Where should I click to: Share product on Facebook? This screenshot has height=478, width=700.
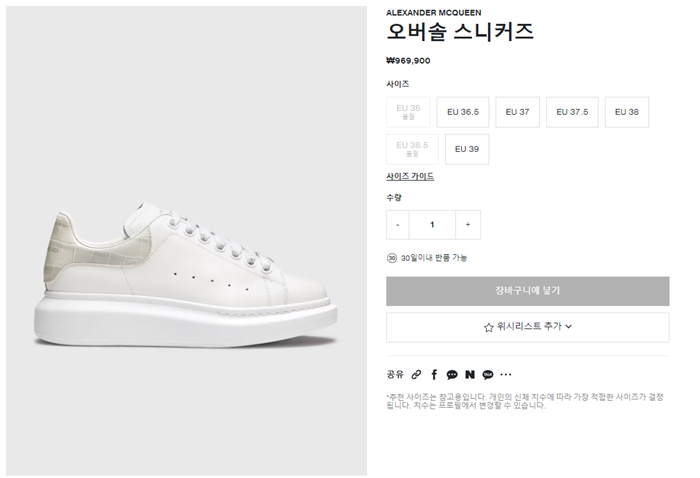point(435,375)
